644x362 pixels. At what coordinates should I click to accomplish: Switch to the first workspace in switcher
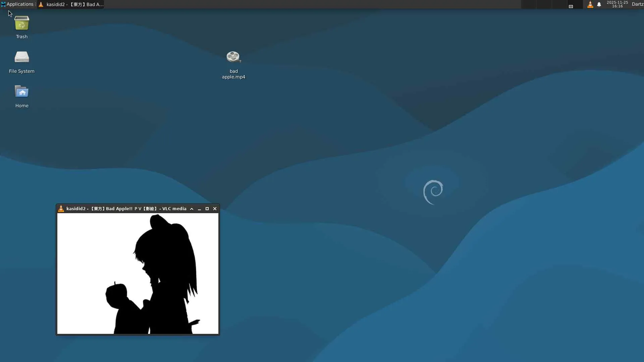529,4
